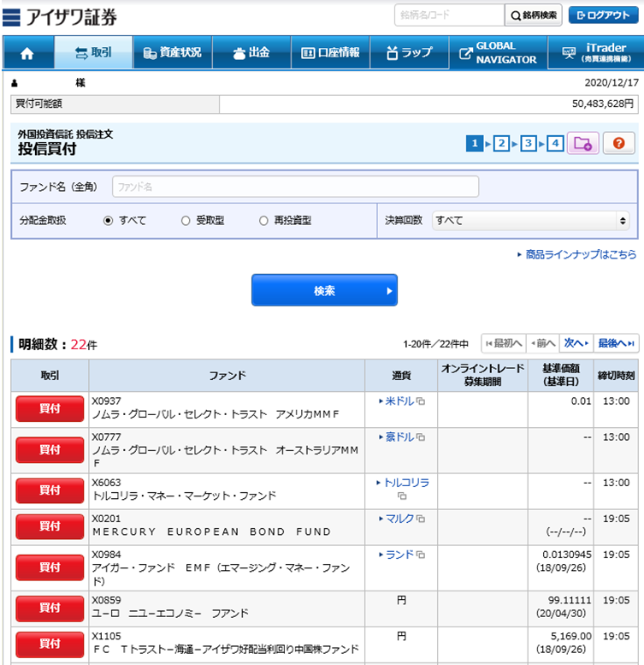644x665 pixels.
Task: Click the popup icon below トルコリラ
Action: [402, 496]
